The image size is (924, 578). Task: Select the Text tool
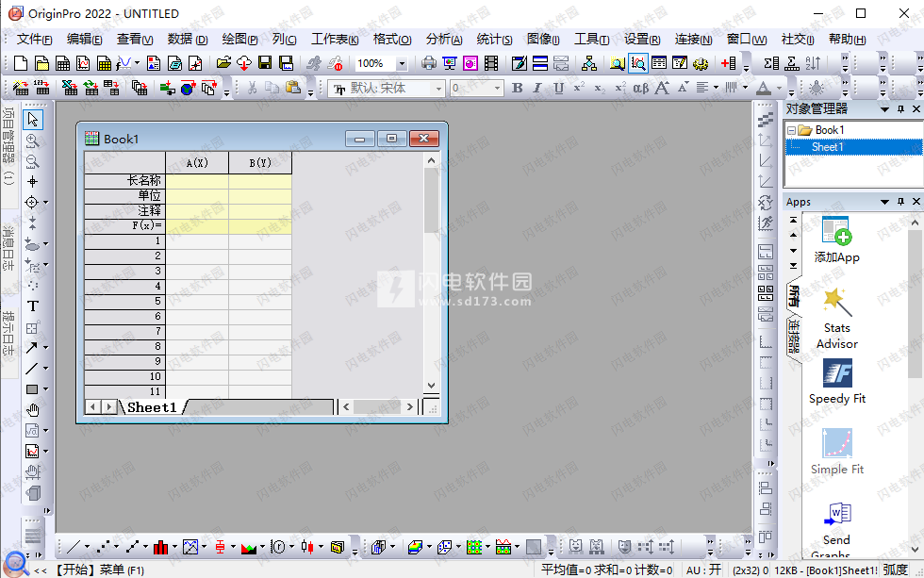tap(32, 306)
